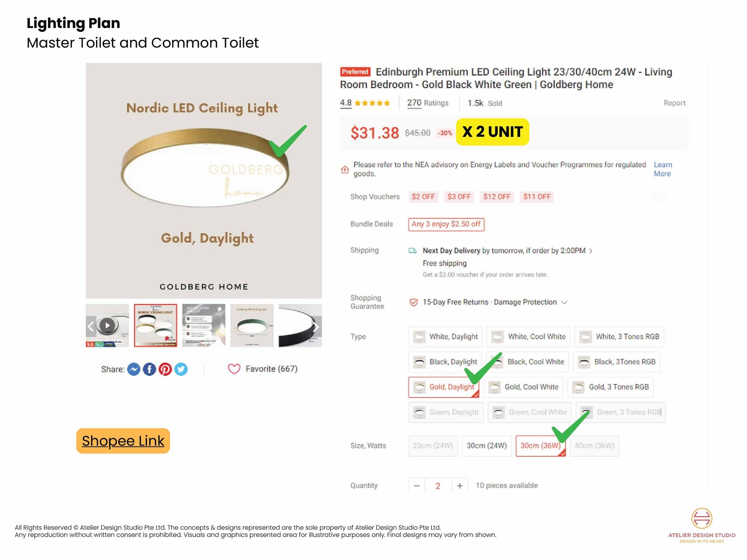Viewport: 747px width, 560px height.
Task: Share product on Facebook
Action: [x=149, y=369]
